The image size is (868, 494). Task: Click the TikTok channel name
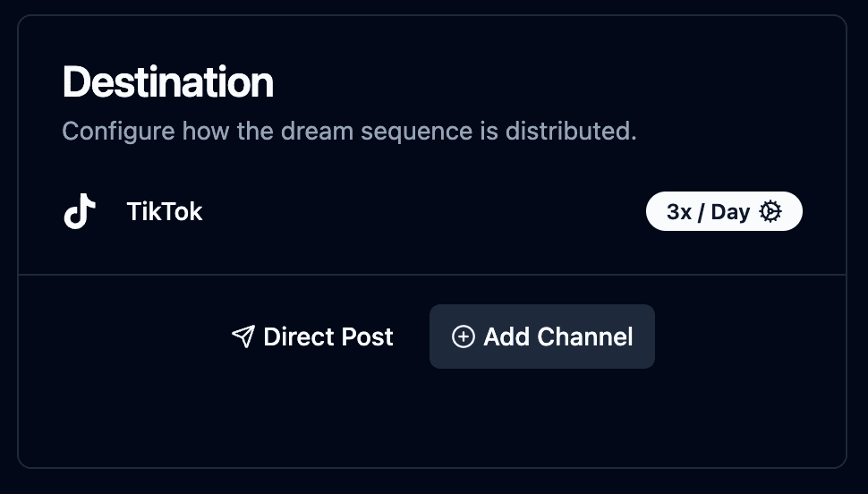tap(165, 211)
